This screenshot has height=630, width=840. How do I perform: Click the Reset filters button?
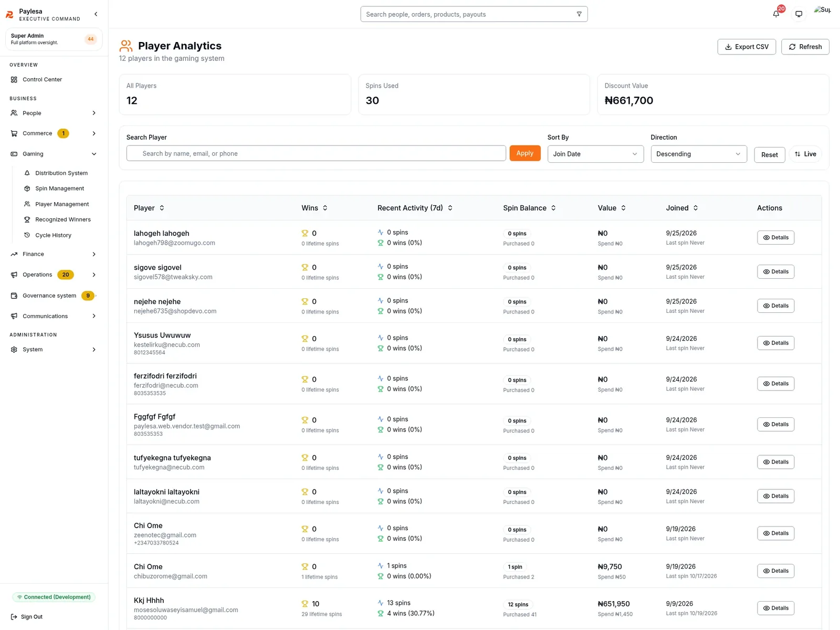(770, 154)
